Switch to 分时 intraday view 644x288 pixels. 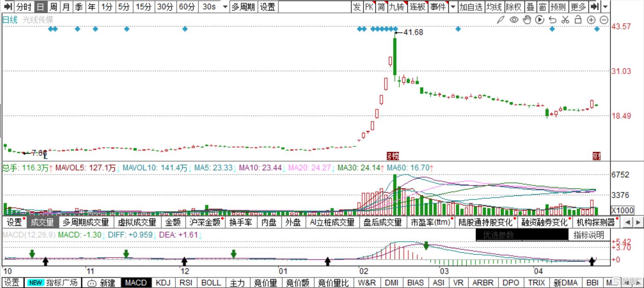[x=23, y=7]
